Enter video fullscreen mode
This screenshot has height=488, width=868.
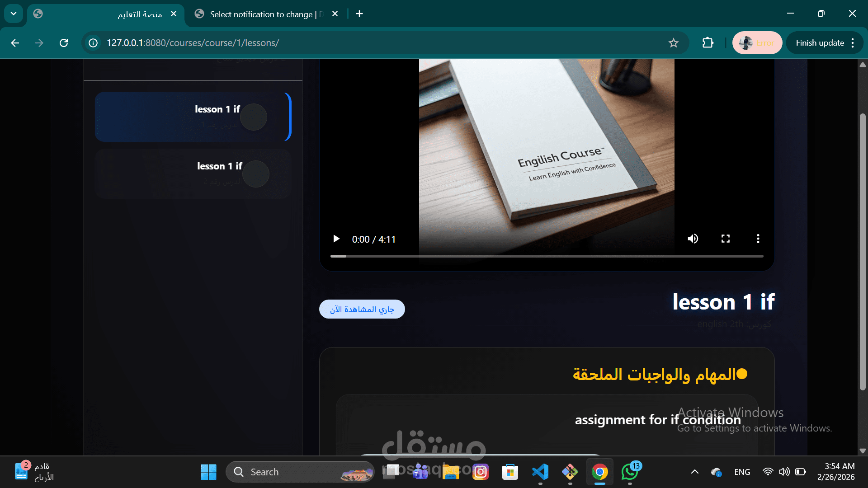pyautogui.click(x=726, y=239)
